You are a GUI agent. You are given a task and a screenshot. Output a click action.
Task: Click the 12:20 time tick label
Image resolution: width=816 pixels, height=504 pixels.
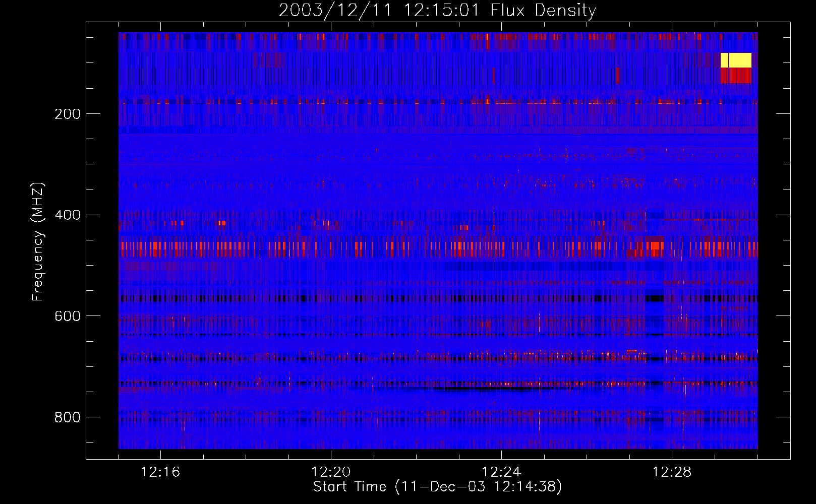click(x=331, y=472)
